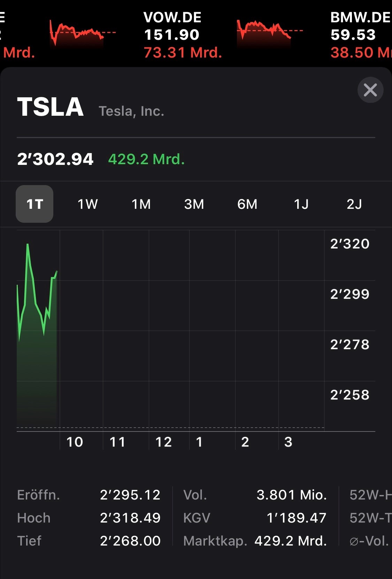Select the 1J yearly range
392x579 pixels.
301,204
